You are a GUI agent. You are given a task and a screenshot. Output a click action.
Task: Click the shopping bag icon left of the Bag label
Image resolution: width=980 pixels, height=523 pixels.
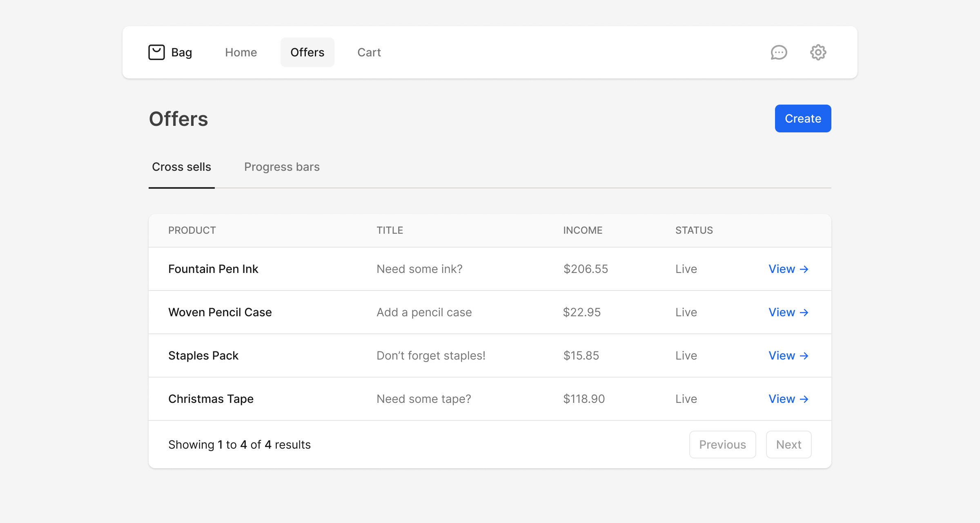click(157, 52)
